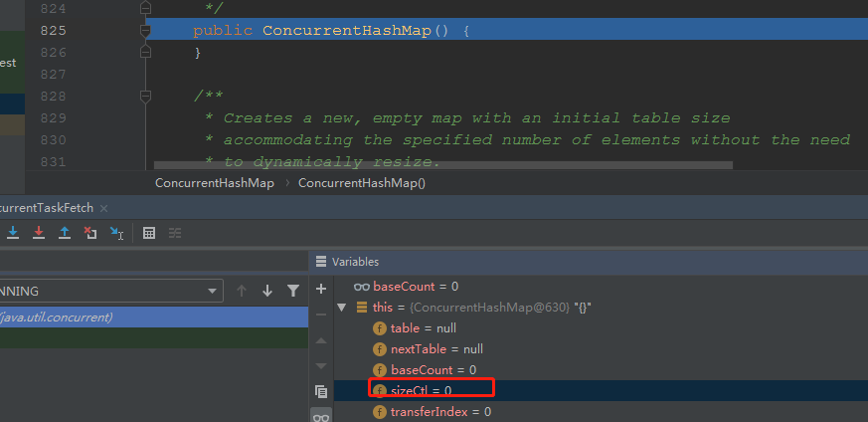Toggle the frames filter funnel icon
Viewport: 868px width, 422px height.
click(x=293, y=291)
